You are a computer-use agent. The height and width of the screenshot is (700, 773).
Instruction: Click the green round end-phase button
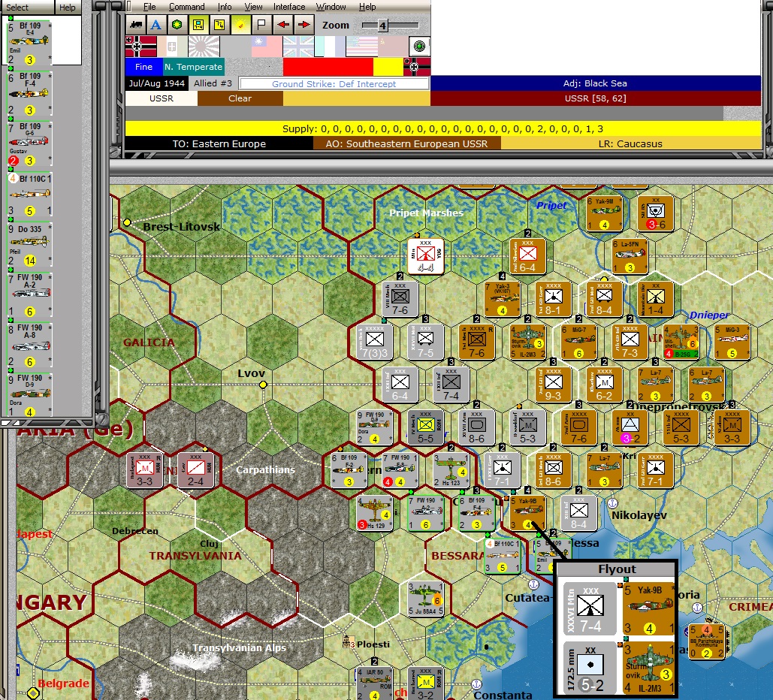tap(419, 47)
